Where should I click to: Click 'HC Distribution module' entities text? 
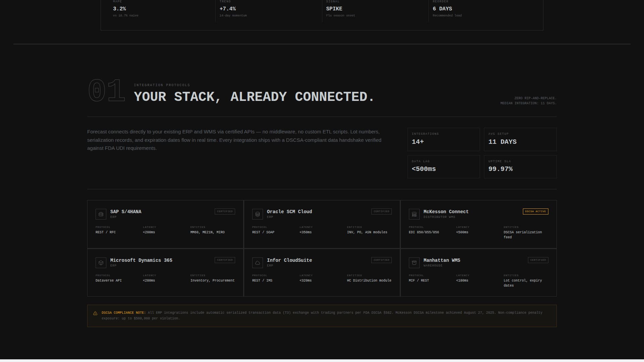point(369,281)
